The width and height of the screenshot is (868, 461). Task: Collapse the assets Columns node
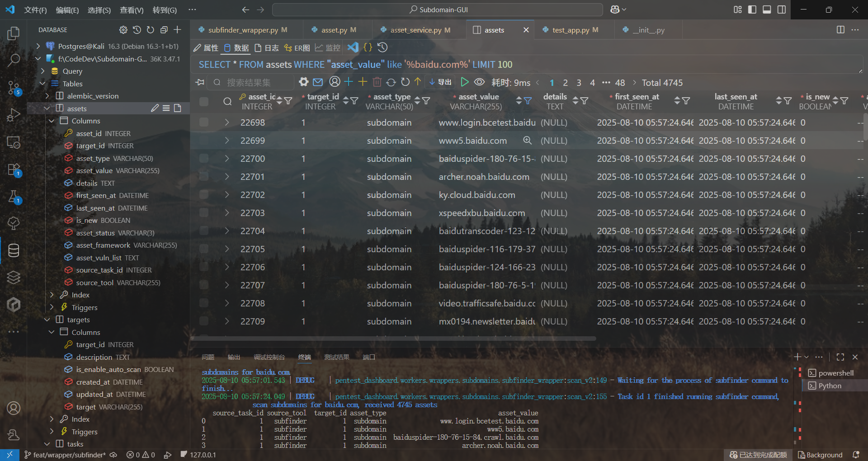click(x=52, y=121)
